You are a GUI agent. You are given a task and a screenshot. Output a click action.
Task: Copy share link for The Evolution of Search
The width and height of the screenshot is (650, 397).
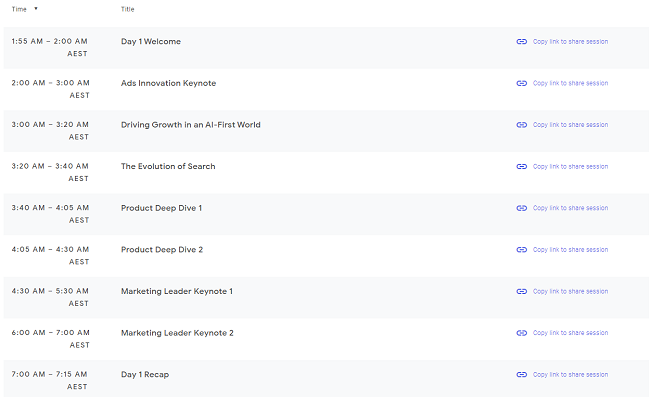pyautogui.click(x=570, y=167)
